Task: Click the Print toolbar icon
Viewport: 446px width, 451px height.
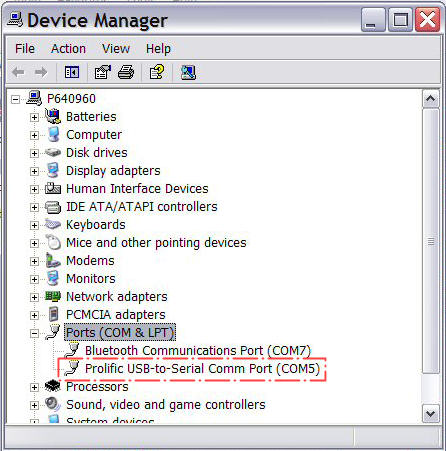Action: [x=126, y=72]
